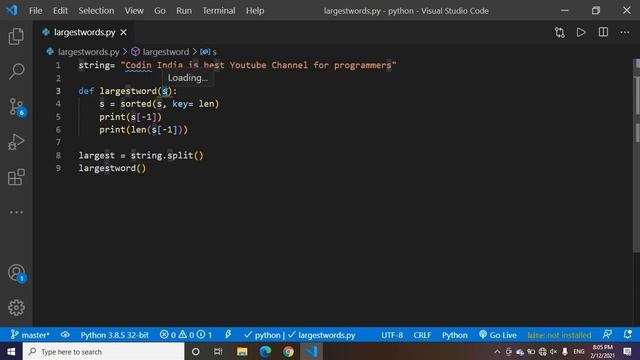Change CRLF end of line sequence
Screen dimensions: 640x360
pyautogui.click(x=422, y=335)
